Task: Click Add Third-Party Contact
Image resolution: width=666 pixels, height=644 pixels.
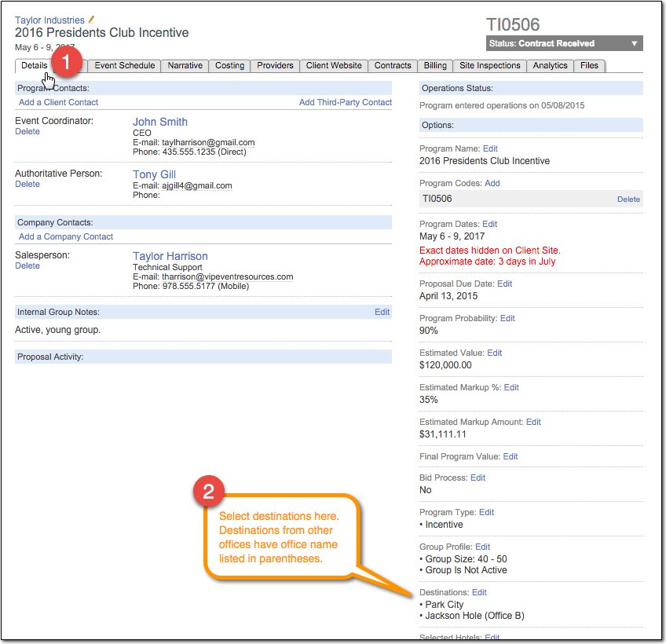Action: [346, 102]
